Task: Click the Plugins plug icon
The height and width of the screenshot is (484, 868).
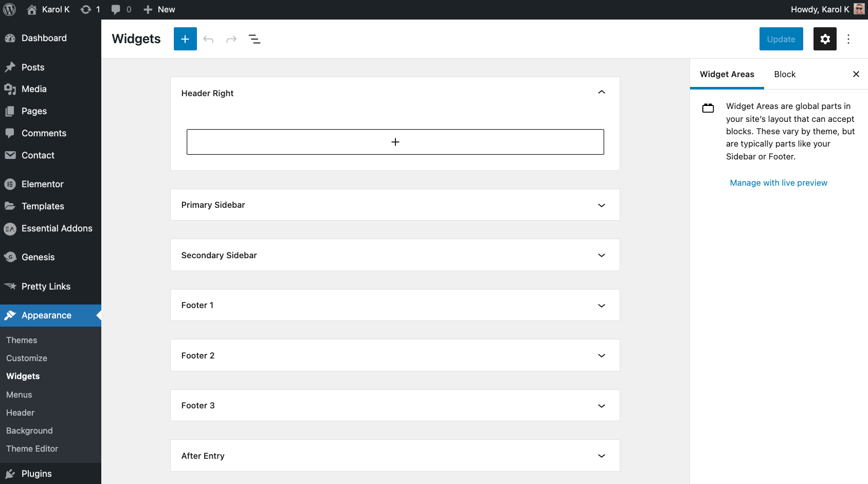Action: tap(10, 474)
